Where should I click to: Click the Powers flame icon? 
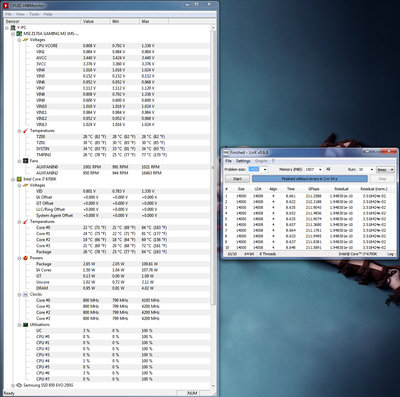pos(25,258)
